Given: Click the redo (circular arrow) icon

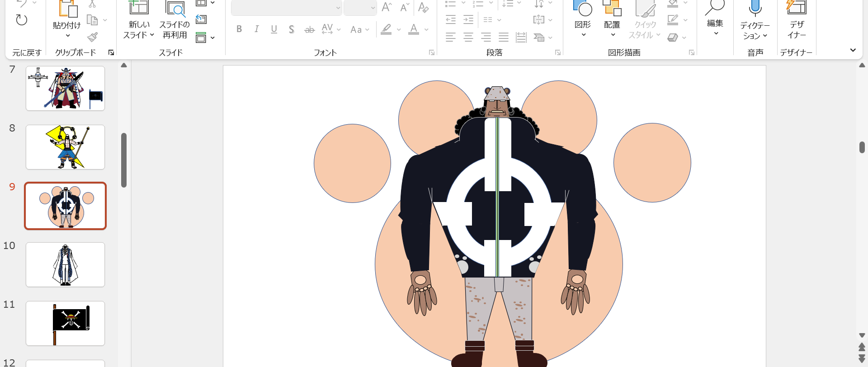Looking at the screenshot, I should point(21,20).
